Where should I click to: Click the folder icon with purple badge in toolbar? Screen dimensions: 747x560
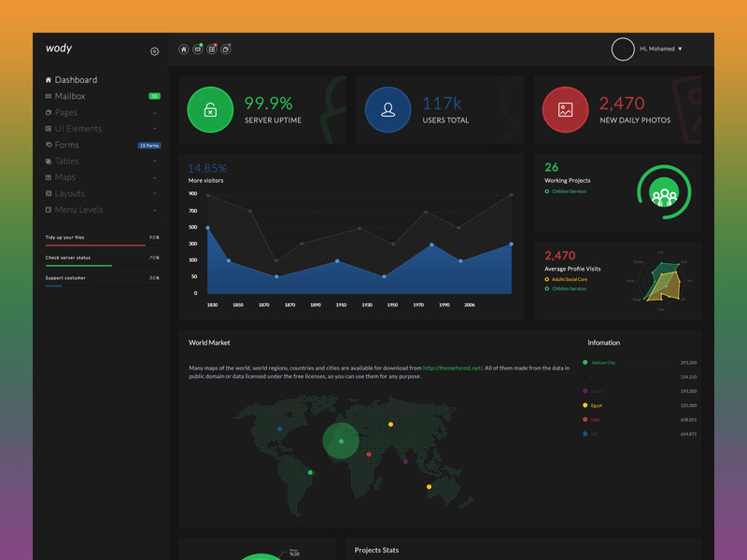tap(226, 49)
